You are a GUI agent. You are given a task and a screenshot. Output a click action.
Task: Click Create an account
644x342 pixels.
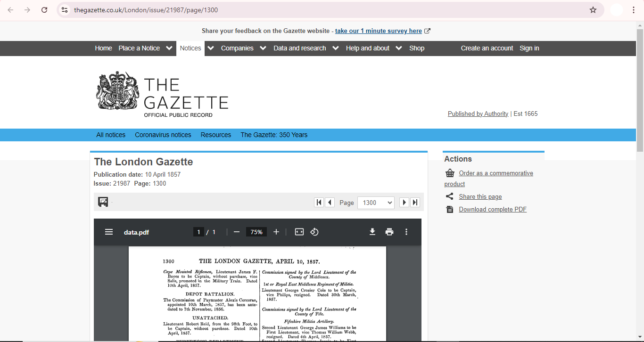tap(487, 48)
